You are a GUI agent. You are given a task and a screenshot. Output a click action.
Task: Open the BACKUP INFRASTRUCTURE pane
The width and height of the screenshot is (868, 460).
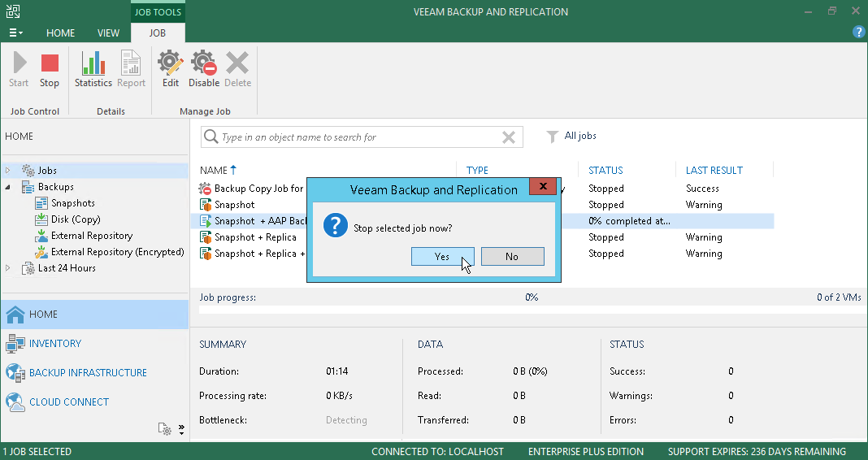click(94, 372)
